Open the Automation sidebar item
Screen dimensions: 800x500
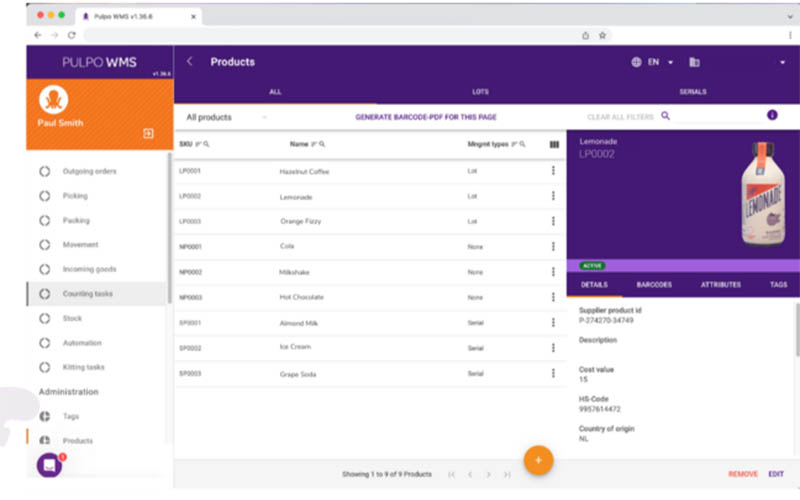coord(82,343)
